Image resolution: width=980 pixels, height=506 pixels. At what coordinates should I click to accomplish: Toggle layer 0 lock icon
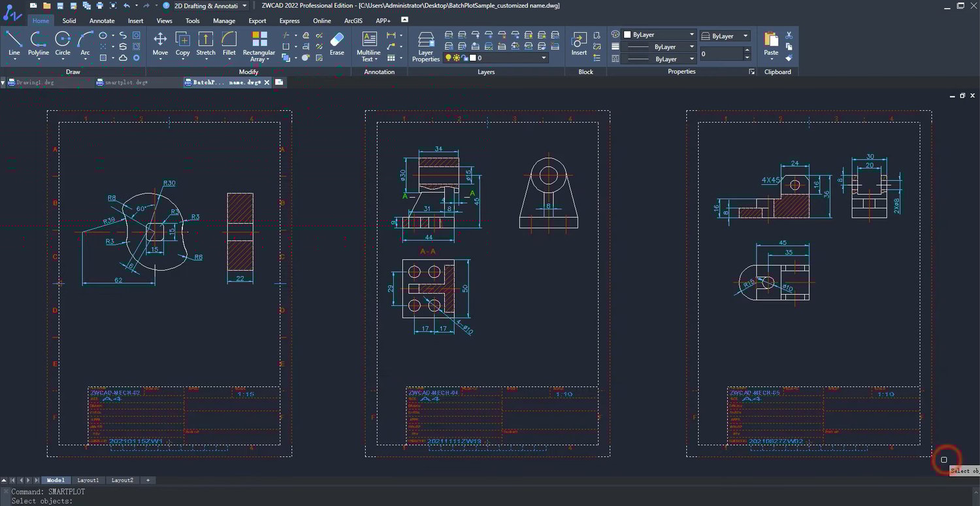[464, 58]
